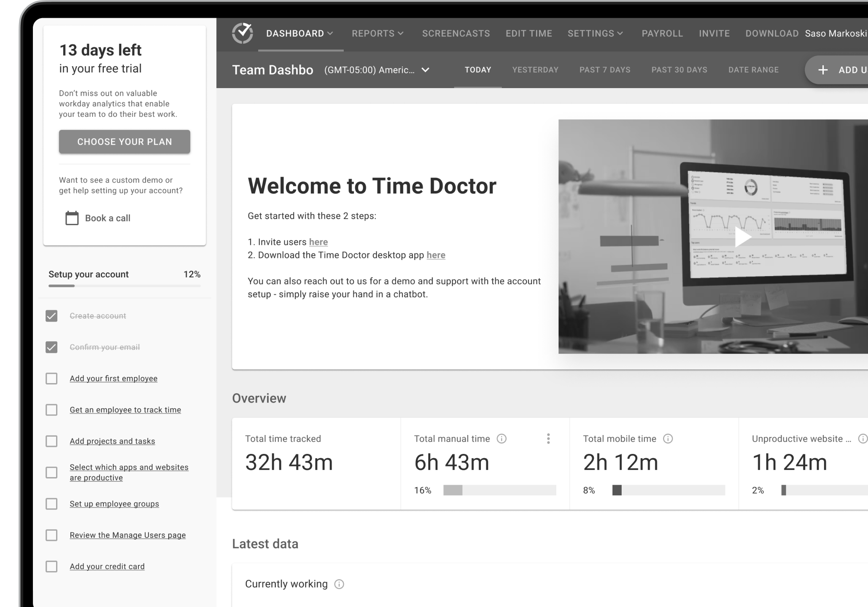This screenshot has height=607, width=868.
Task: Click the calendar icon beside Book a call
Action: click(72, 218)
